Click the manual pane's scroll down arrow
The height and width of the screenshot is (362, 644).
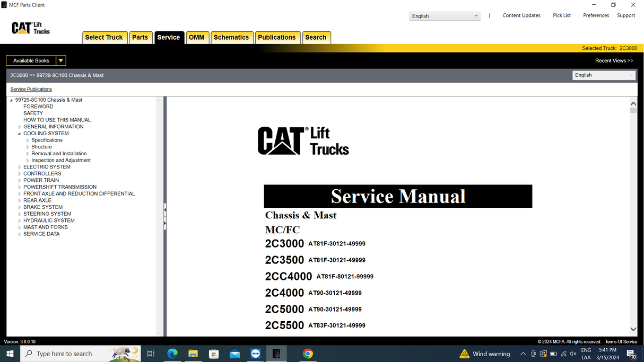(x=633, y=329)
